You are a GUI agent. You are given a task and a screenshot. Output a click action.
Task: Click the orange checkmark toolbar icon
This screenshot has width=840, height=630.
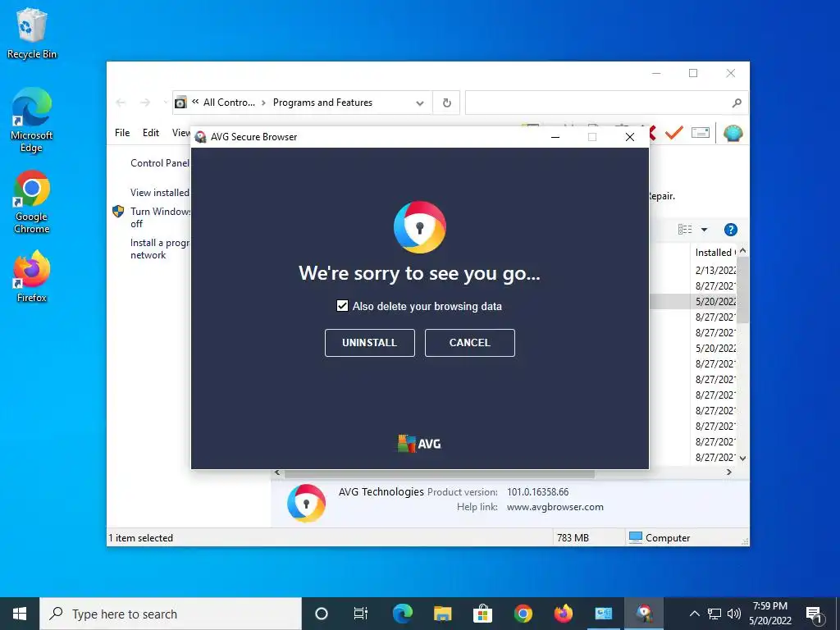click(x=674, y=132)
